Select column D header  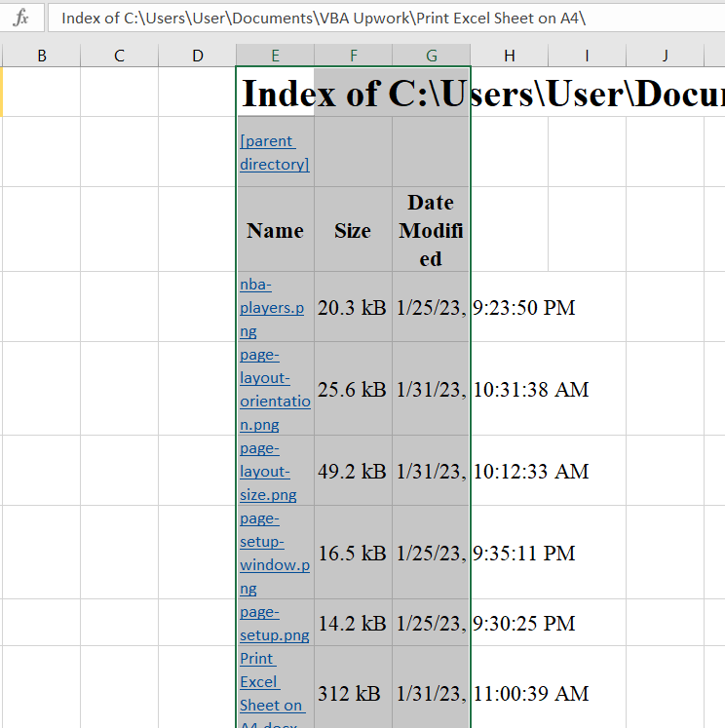(x=198, y=56)
